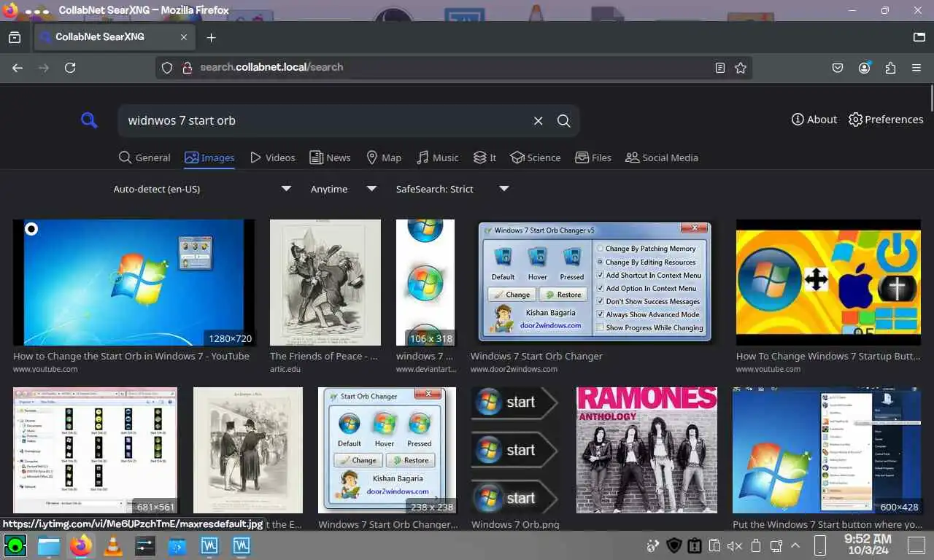The image size is (934, 560).
Task: Click the site security lock icon
Action: click(x=187, y=68)
